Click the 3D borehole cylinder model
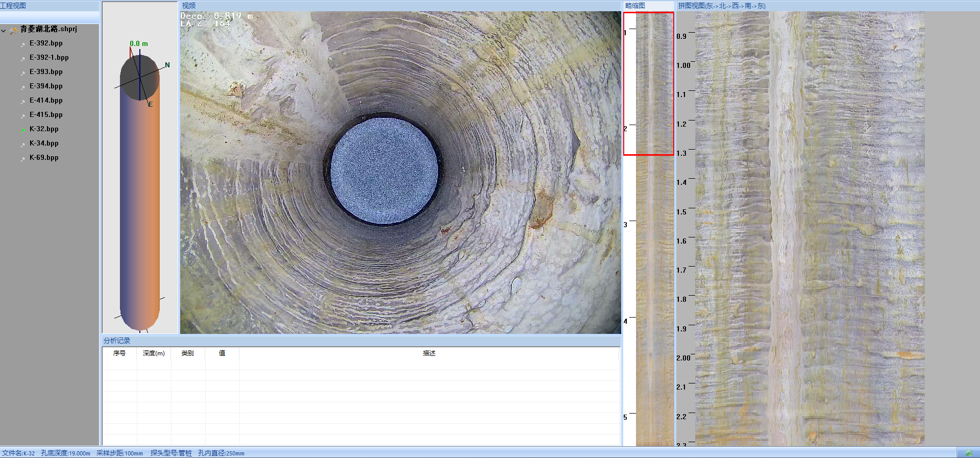Viewport: 980px width, 458px height. (140, 192)
